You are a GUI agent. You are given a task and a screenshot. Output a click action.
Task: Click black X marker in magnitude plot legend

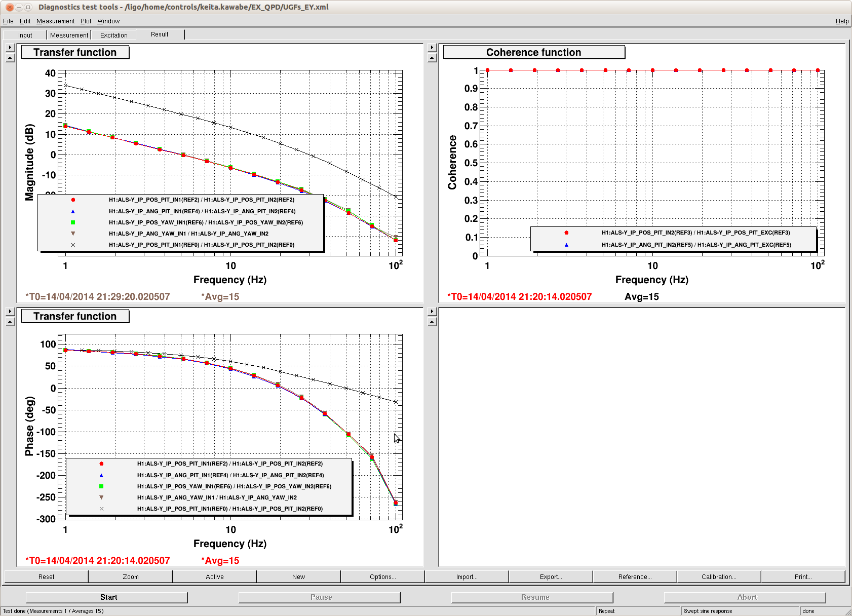point(73,245)
